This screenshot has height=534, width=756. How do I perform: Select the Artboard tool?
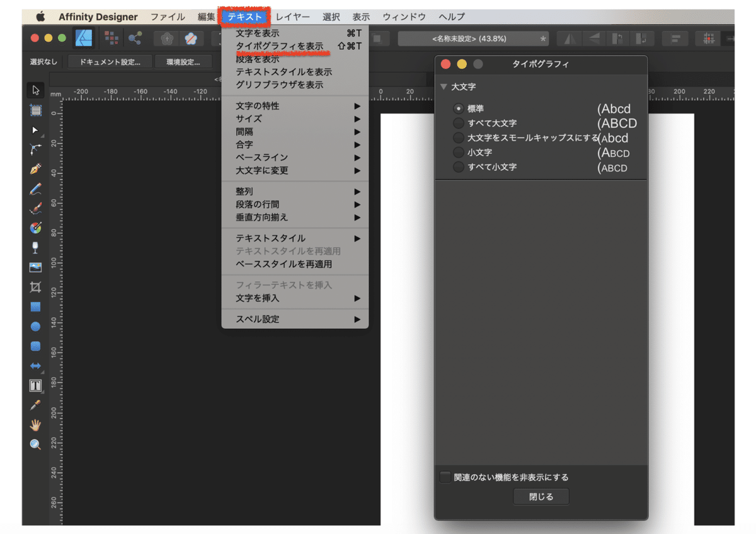click(x=35, y=110)
